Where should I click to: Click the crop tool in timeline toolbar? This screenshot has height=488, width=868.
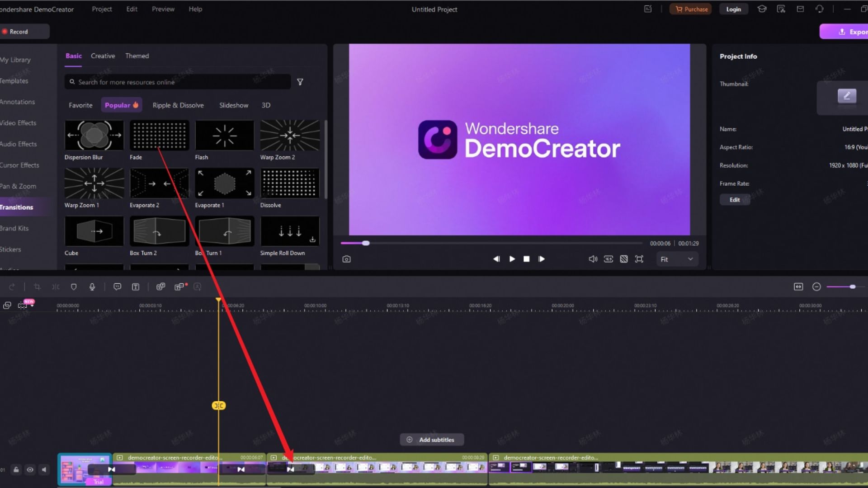pos(37,287)
